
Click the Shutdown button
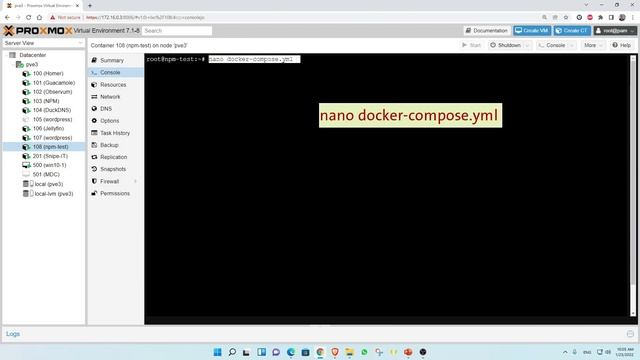tap(505, 45)
